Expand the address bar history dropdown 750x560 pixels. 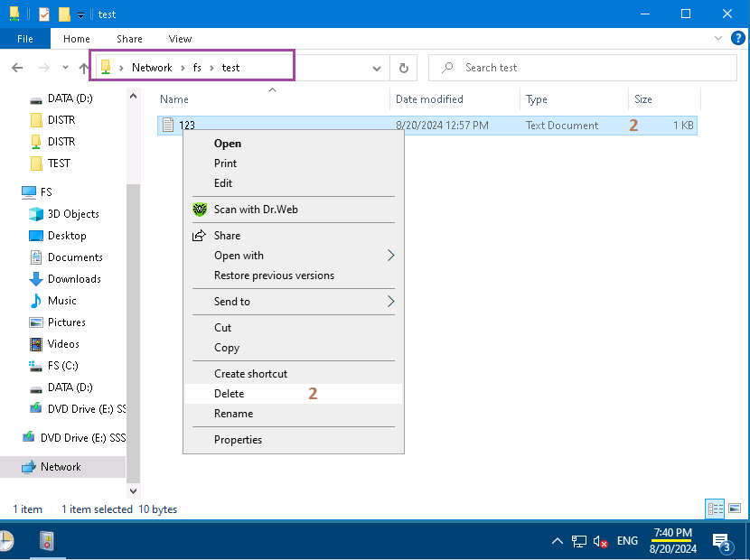click(x=377, y=69)
